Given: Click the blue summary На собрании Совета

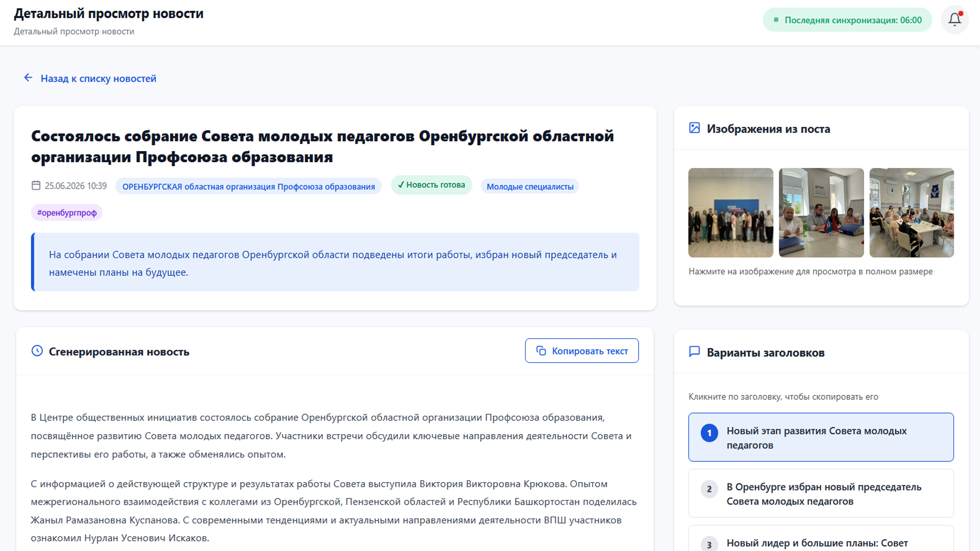Looking at the screenshot, I should pyautogui.click(x=335, y=262).
